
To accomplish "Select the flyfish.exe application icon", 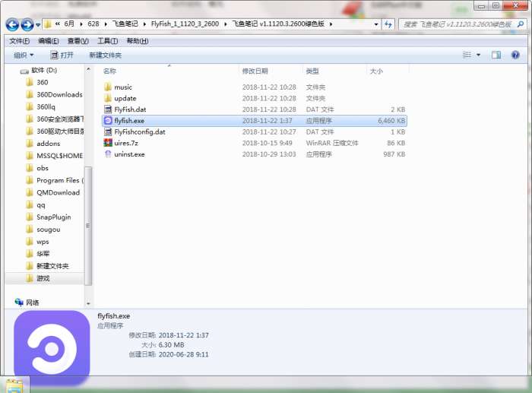I will 108,120.
